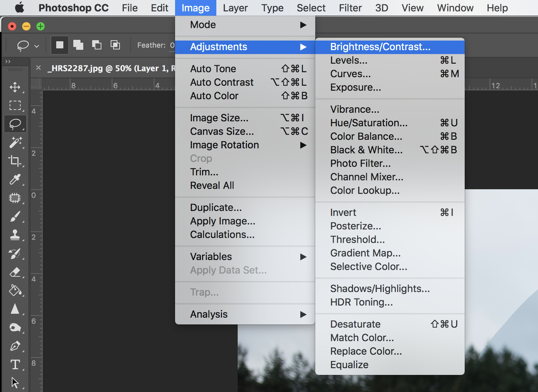This screenshot has width=538, height=392.
Task: Choose Gradient Map adjustment
Action: [x=390, y=253]
